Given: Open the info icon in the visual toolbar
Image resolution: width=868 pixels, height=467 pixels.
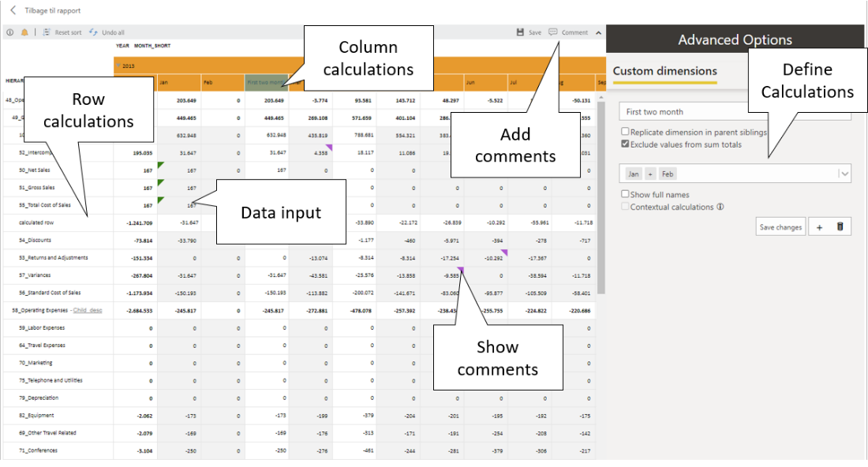Looking at the screenshot, I should click(x=10, y=32).
